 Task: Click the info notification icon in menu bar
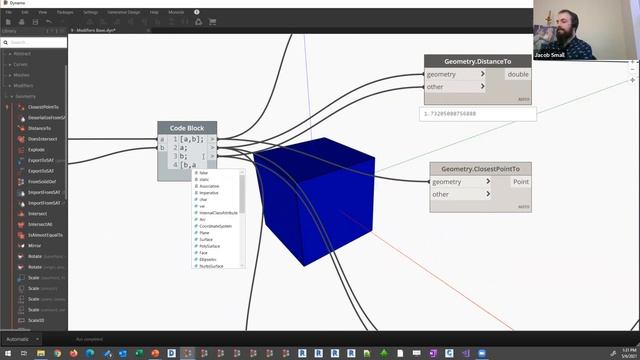click(x=197, y=12)
